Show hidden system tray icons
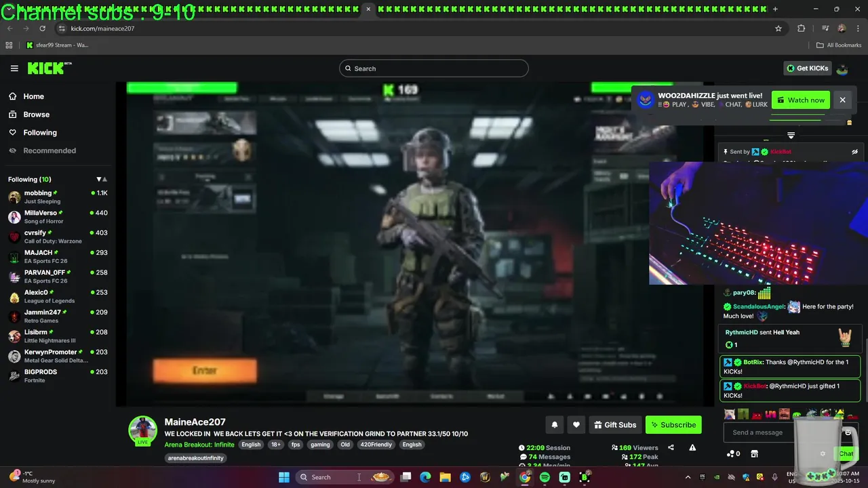The image size is (868, 488). coord(688,477)
